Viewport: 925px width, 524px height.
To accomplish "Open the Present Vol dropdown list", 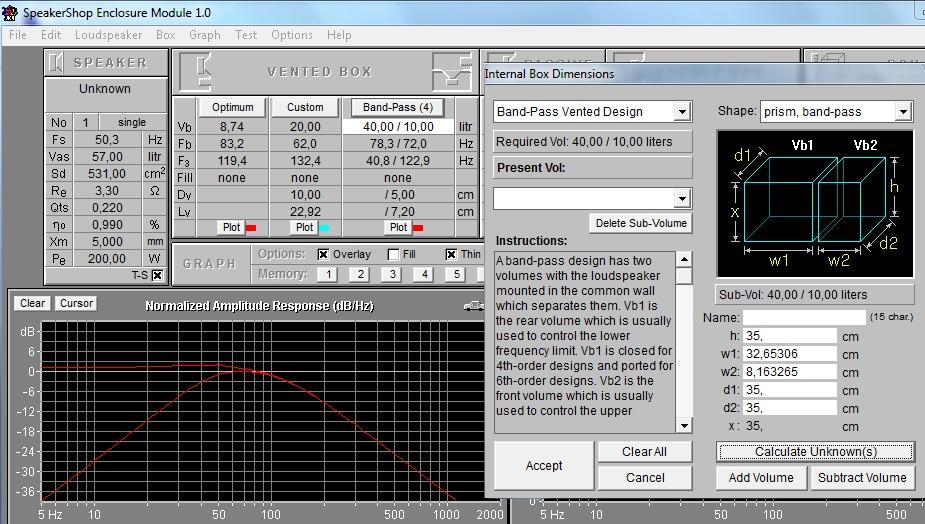I will pyautogui.click(x=682, y=199).
